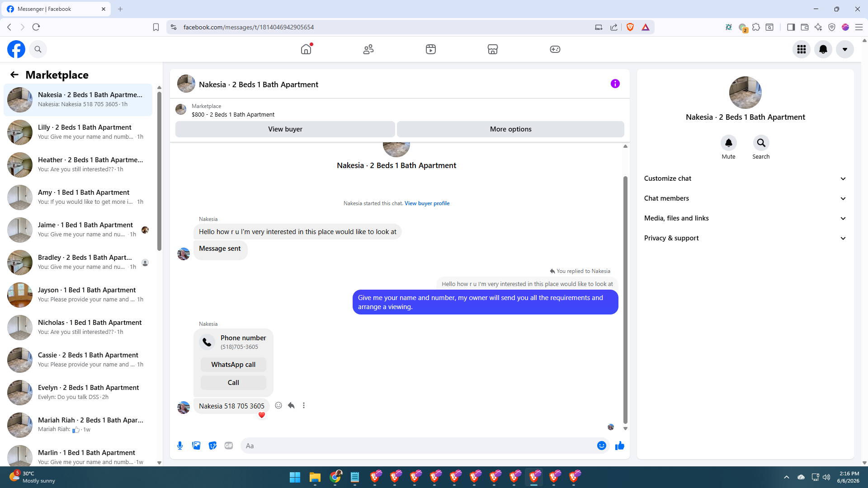Expand the Chat members section
Image resolution: width=868 pixels, height=488 pixels.
coord(745,198)
